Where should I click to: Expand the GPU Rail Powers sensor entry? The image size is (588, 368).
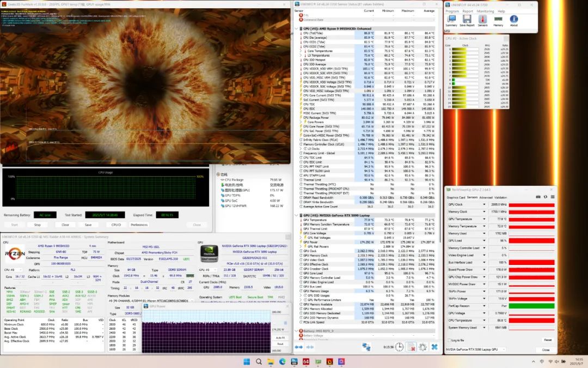click(x=301, y=247)
